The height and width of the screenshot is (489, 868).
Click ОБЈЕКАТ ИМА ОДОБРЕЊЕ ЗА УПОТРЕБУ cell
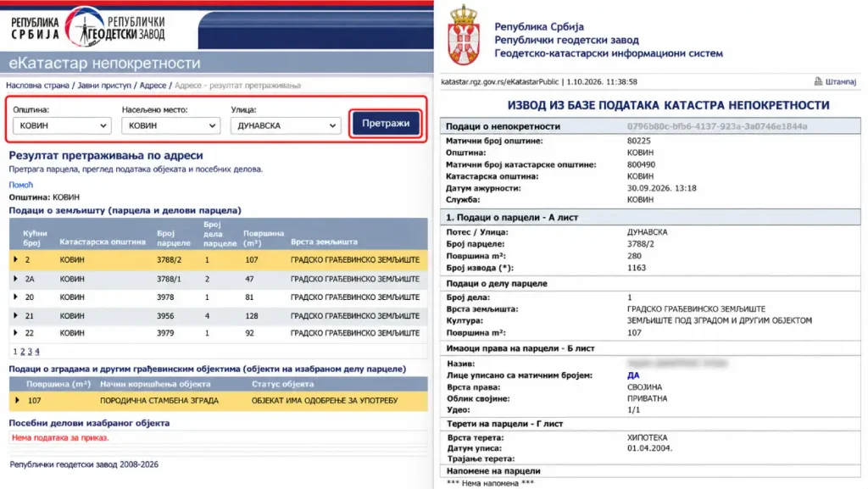tap(325, 401)
